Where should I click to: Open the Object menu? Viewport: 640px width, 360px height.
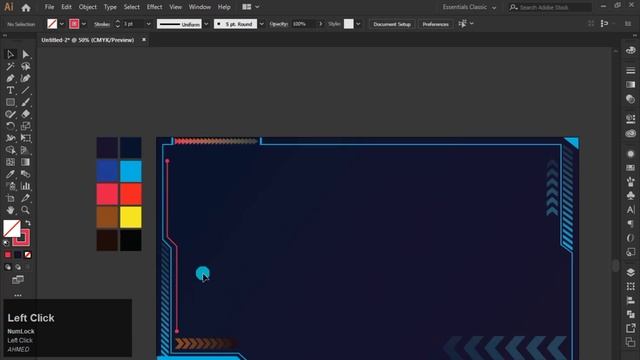[88, 7]
